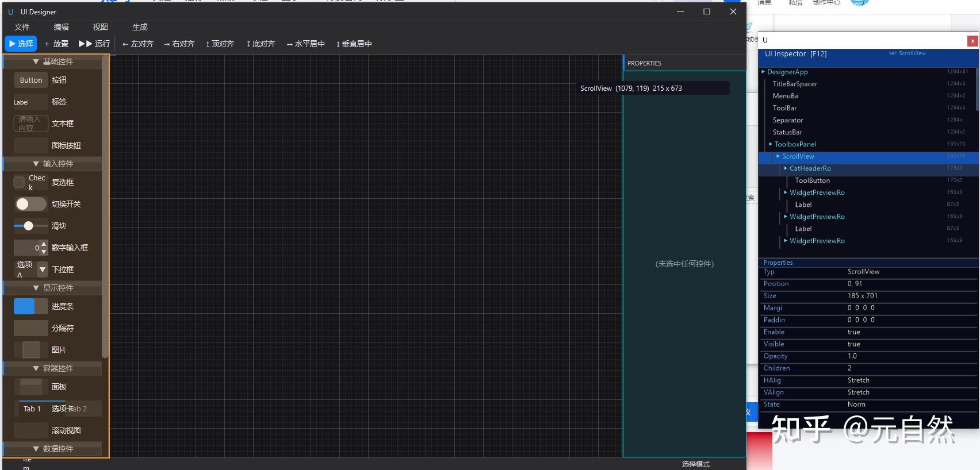Toggle the ToolboxPanel node arrow in UI Inspector
Viewport: 980px width, 470px height.
[771, 144]
